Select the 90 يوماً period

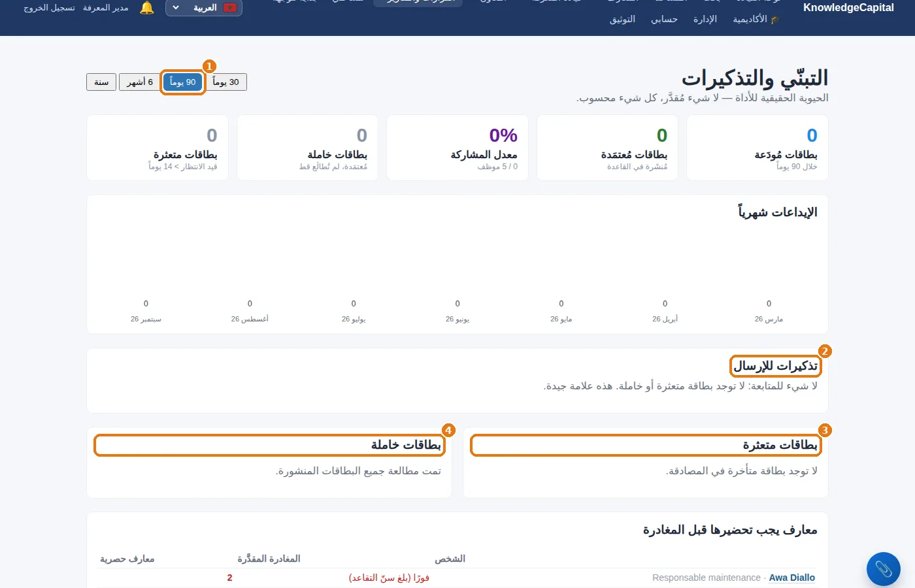pyautogui.click(x=183, y=82)
